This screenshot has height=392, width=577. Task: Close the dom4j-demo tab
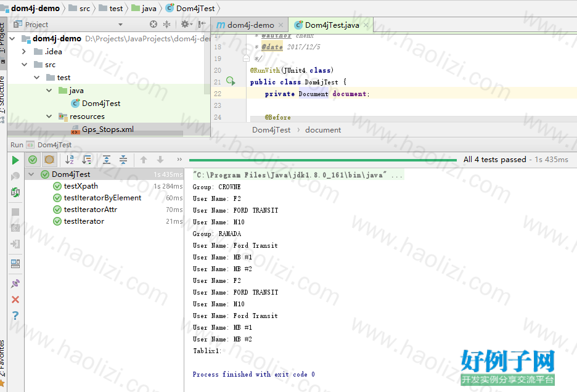click(x=280, y=25)
